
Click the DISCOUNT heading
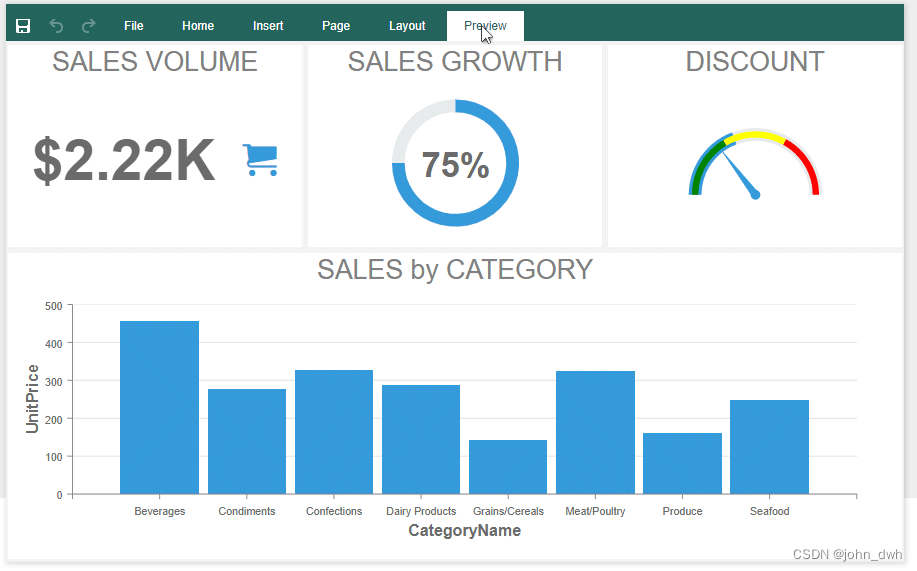[x=755, y=61]
